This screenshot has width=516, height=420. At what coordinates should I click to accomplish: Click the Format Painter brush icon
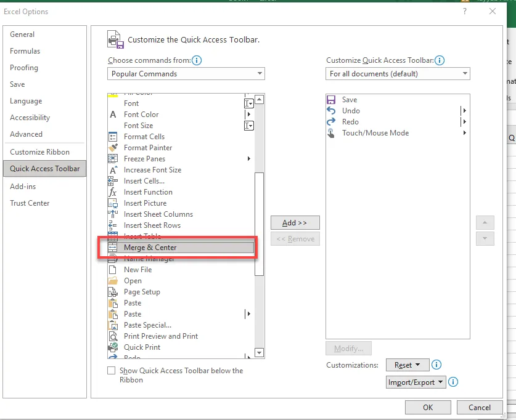tap(113, 148)
